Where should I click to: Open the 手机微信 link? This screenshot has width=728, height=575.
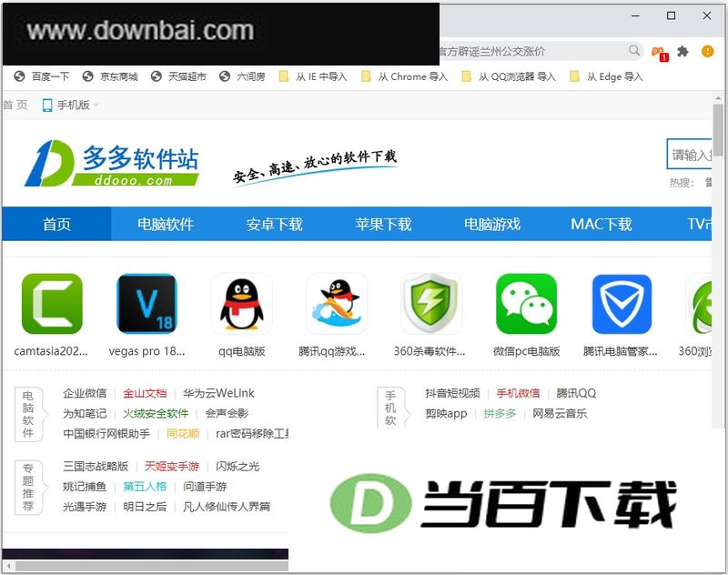(518, 394)
